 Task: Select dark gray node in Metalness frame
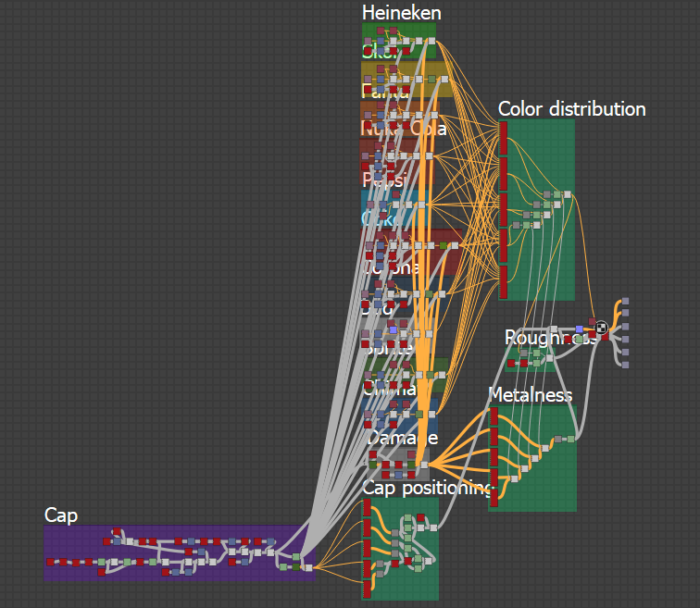pyautogui.click(x=558, y=439)
